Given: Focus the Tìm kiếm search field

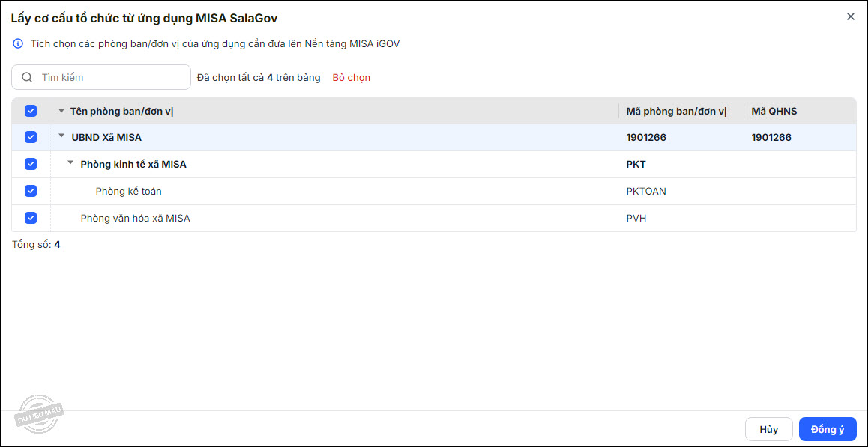Looking at the screenshot, I should 112,77.
